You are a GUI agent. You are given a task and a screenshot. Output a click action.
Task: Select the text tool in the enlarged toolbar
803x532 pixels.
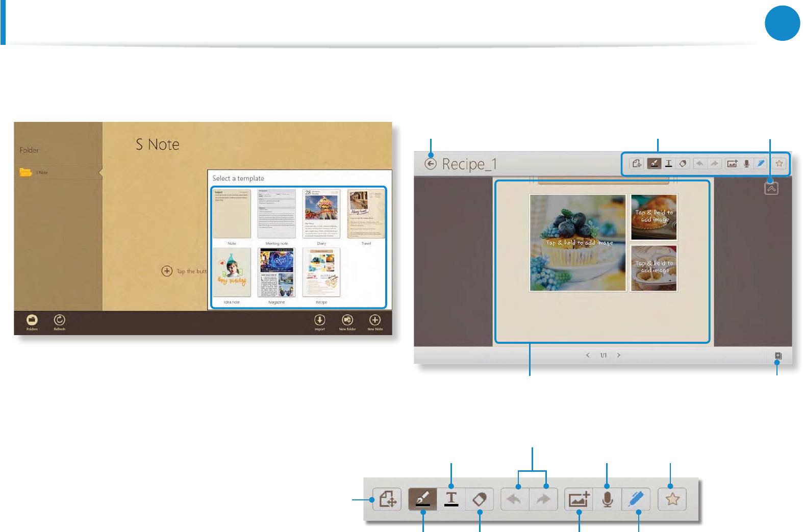451,499
